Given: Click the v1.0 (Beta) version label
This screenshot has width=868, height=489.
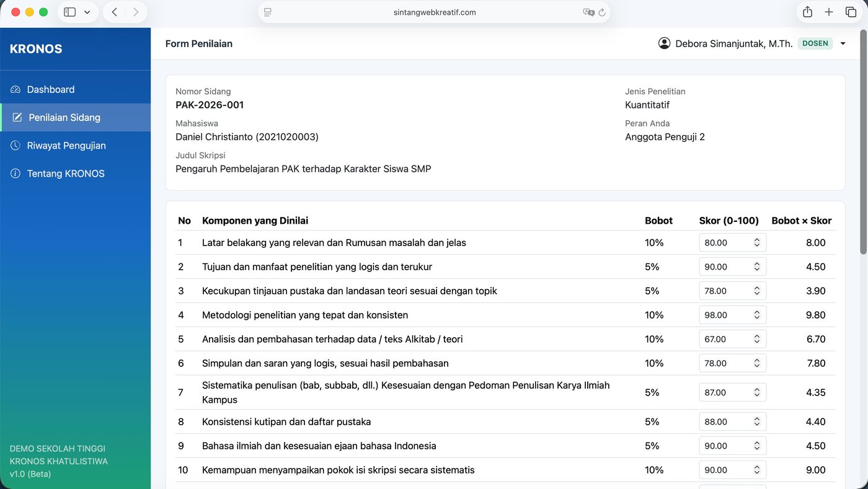Looking at the screenshot, I should [x=30, y=474].
